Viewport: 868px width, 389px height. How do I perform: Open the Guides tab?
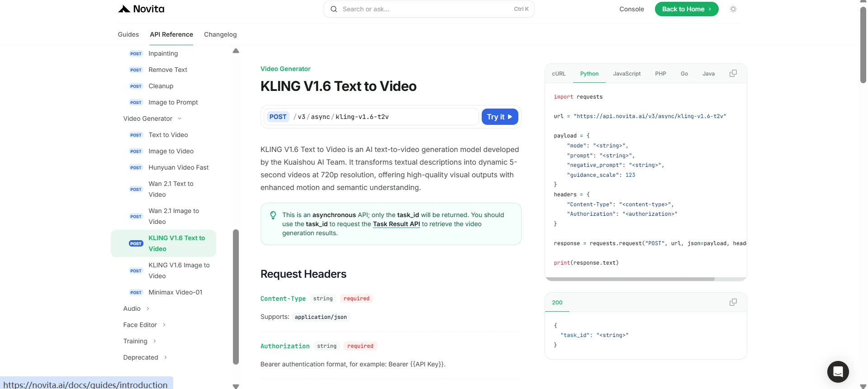click(128, 34)
